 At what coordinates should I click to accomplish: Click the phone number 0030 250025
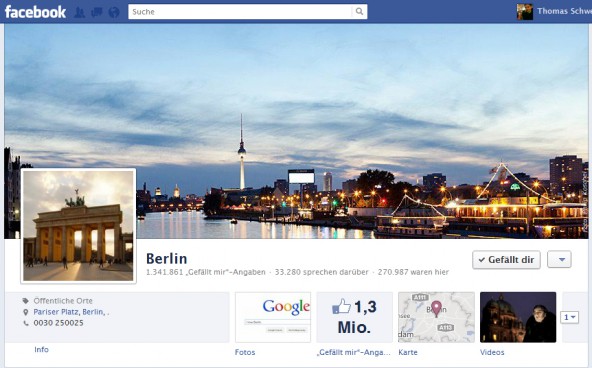(x=59, y=323)
